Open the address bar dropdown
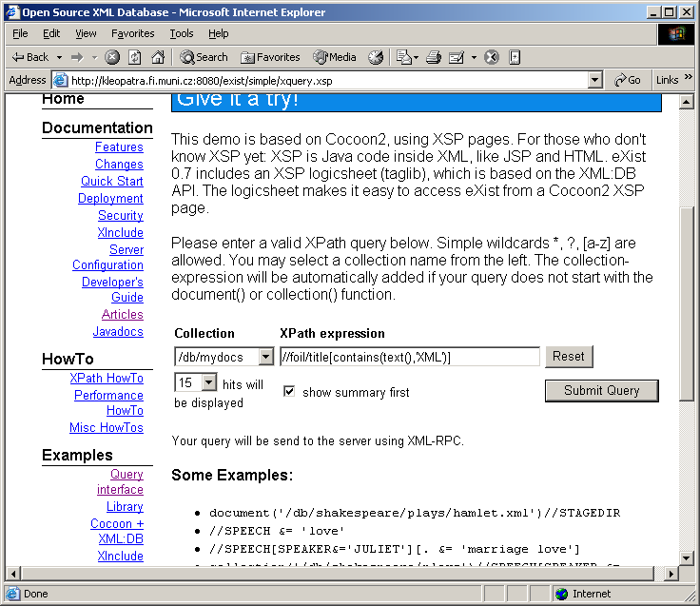 (594, 80)
